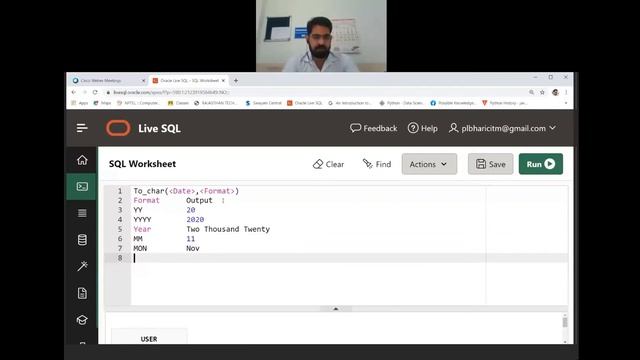Screen dimensions: 640x360
Task: Switch to Cisco Webex Meetings tab
Action: (x=108, y=81)
